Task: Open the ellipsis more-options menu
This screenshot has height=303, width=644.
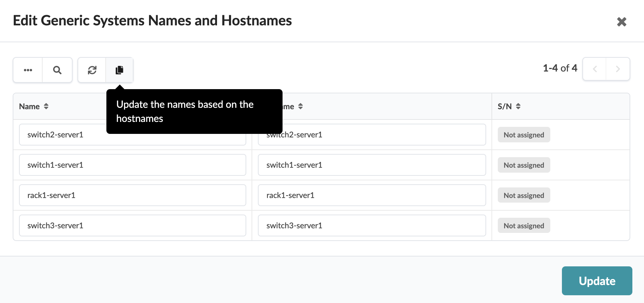Action: [27, 70]
